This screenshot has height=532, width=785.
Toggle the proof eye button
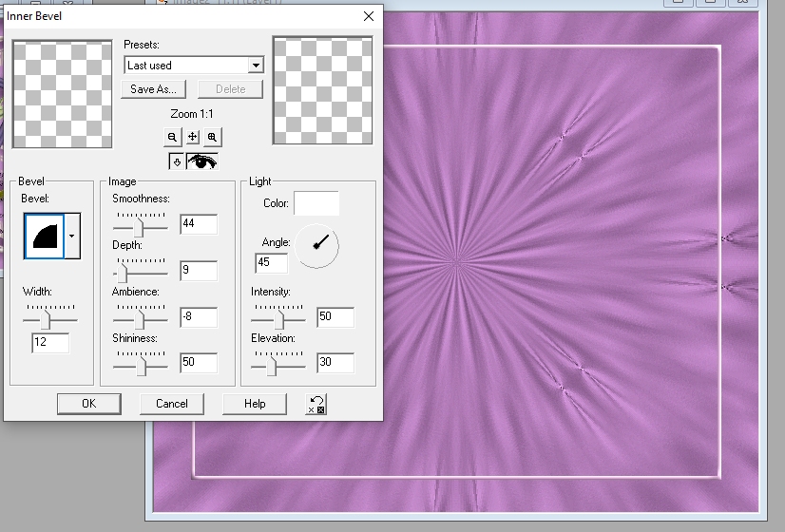point(201,161)
